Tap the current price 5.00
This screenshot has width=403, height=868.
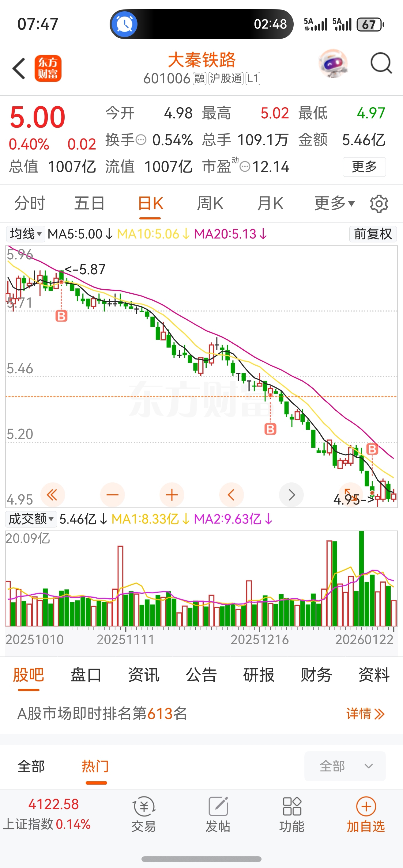click(37, 117)
